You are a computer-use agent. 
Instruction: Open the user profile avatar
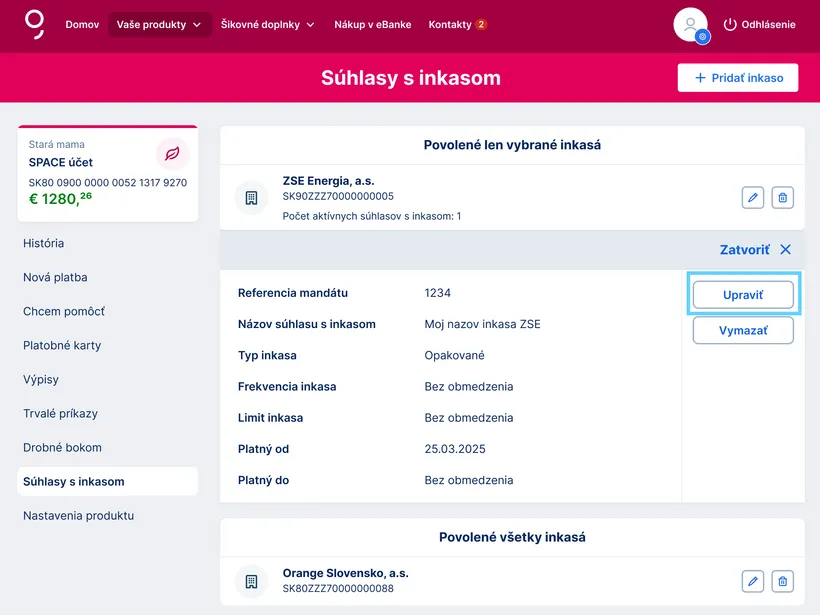691,25
